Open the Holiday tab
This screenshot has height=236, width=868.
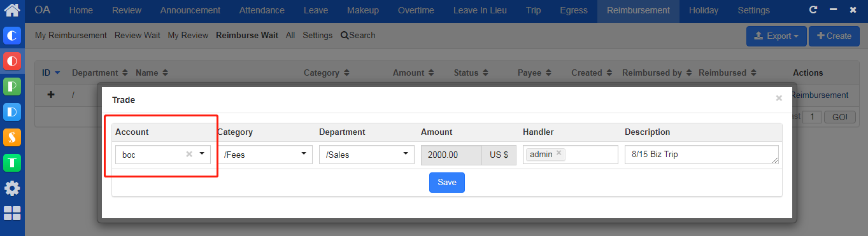(704, 10)
